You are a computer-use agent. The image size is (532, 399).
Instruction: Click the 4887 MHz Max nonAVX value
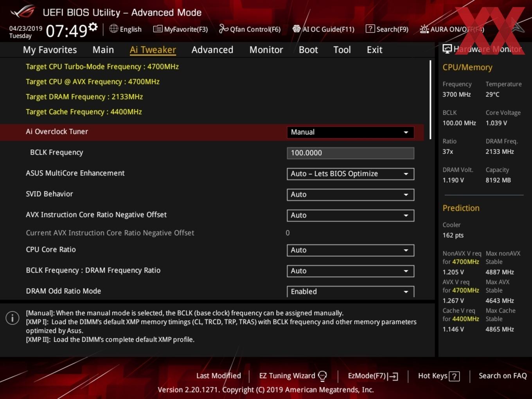click(x=500, y=272)
